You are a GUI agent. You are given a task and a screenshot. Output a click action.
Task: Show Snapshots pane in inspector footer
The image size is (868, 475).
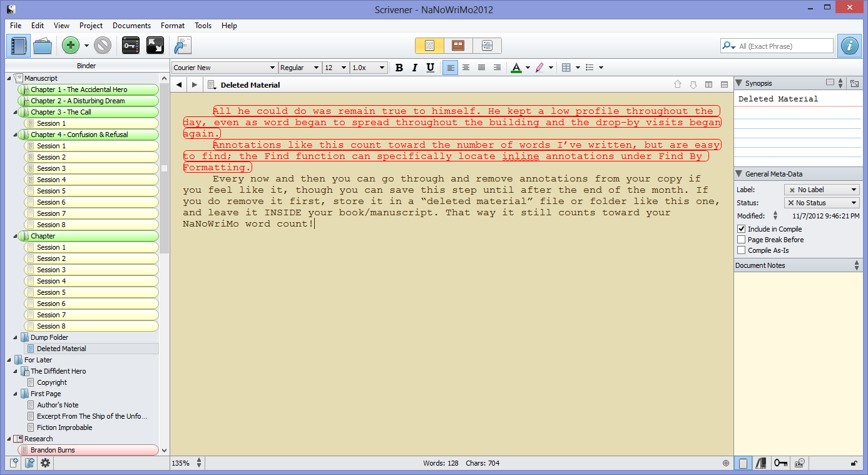point(799,463)
